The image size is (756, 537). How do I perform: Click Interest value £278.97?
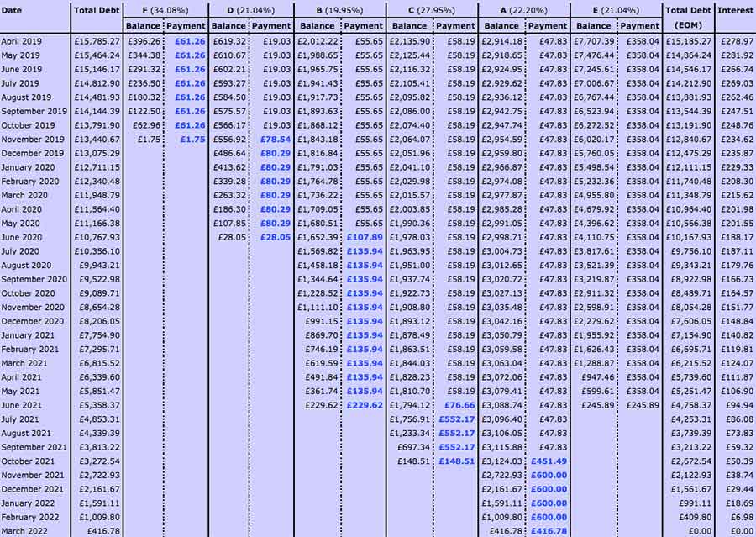click(737, 41)
